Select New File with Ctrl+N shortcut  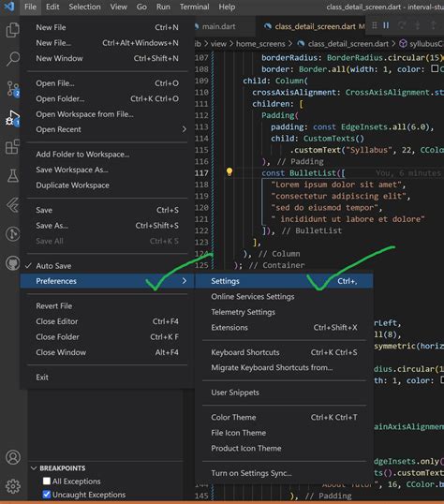tap(108, 27)
